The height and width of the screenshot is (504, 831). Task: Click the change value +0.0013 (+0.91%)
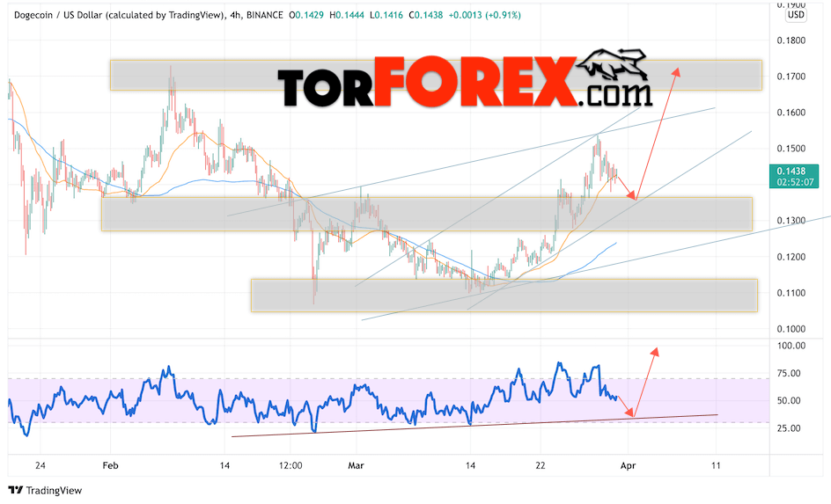(484, 15)
